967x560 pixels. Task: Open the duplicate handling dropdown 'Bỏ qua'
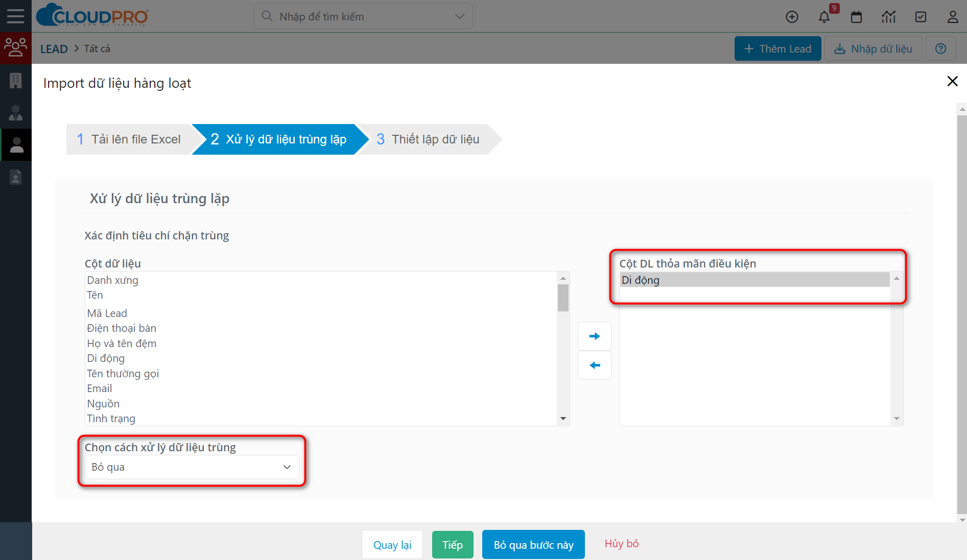192,467
